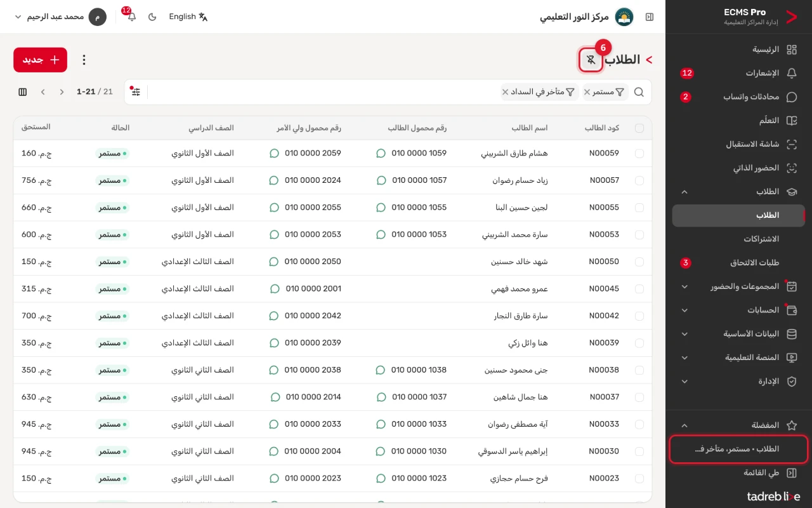812x508 pixels.
Task: Open الاشتراكات under the الطلاب section
Action: tap(738, 239)
